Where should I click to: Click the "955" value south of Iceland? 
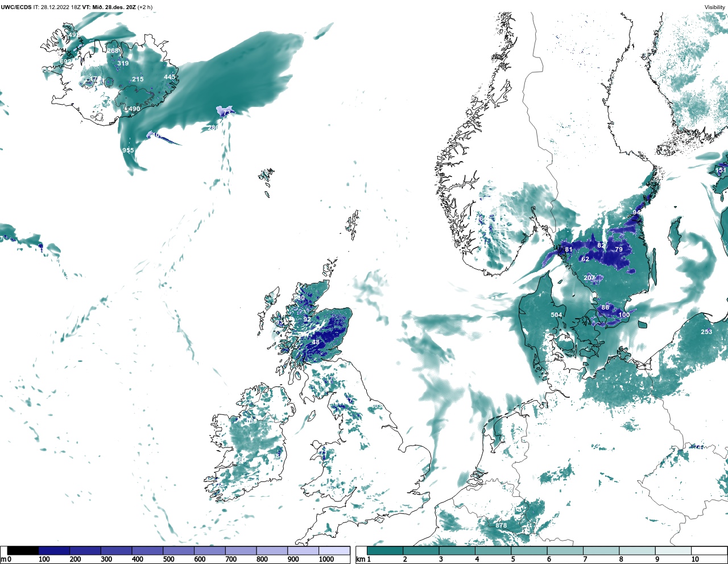[128, 150]
